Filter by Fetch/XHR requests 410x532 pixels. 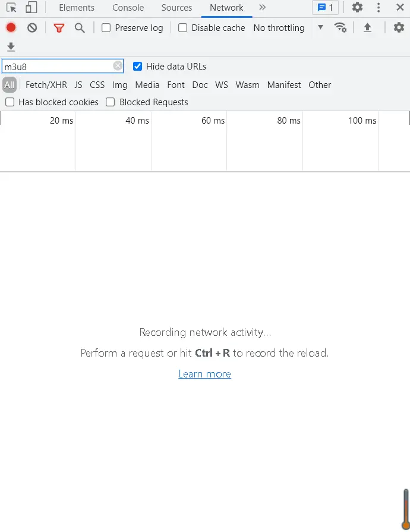pyautogui.click(x=46, y=85)
